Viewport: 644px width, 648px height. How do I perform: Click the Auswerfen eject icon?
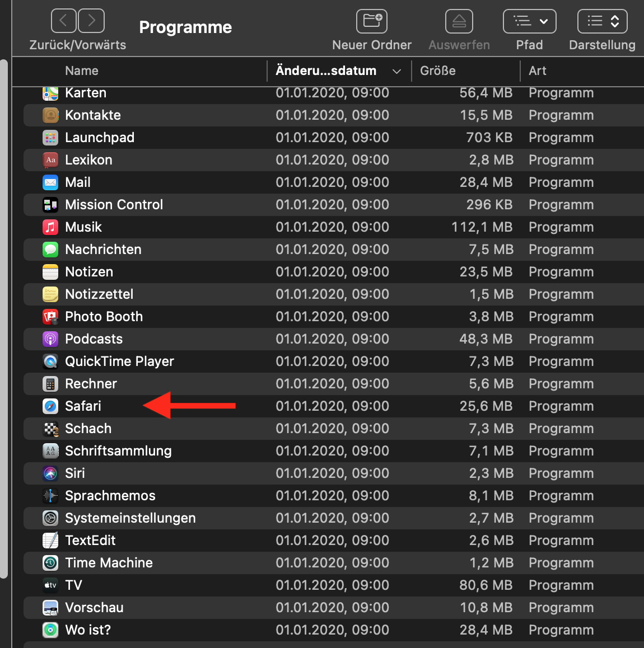[459, 21]
